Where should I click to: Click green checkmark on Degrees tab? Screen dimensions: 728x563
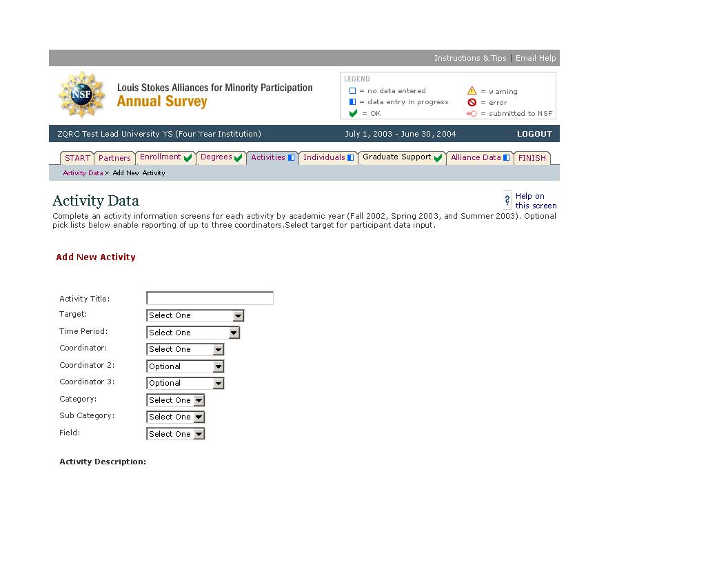(239, 158)
